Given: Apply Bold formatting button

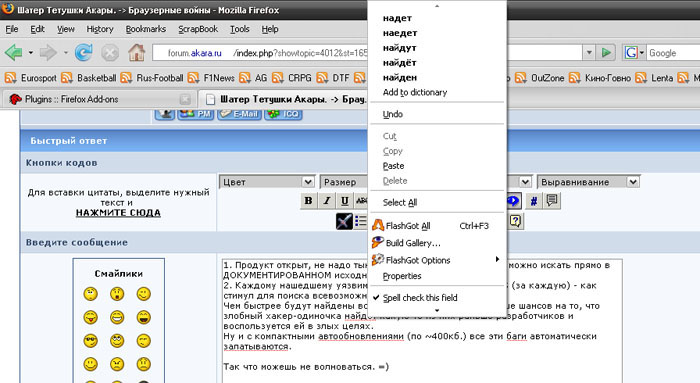Looking at the screenshot, I should (x=308, y=201).
